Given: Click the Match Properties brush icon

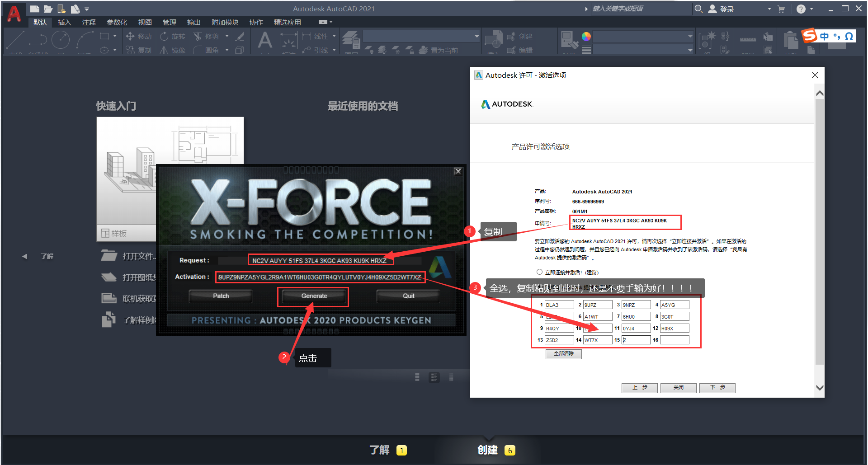Looking at the screenshot, I should [x=569, y=40].
